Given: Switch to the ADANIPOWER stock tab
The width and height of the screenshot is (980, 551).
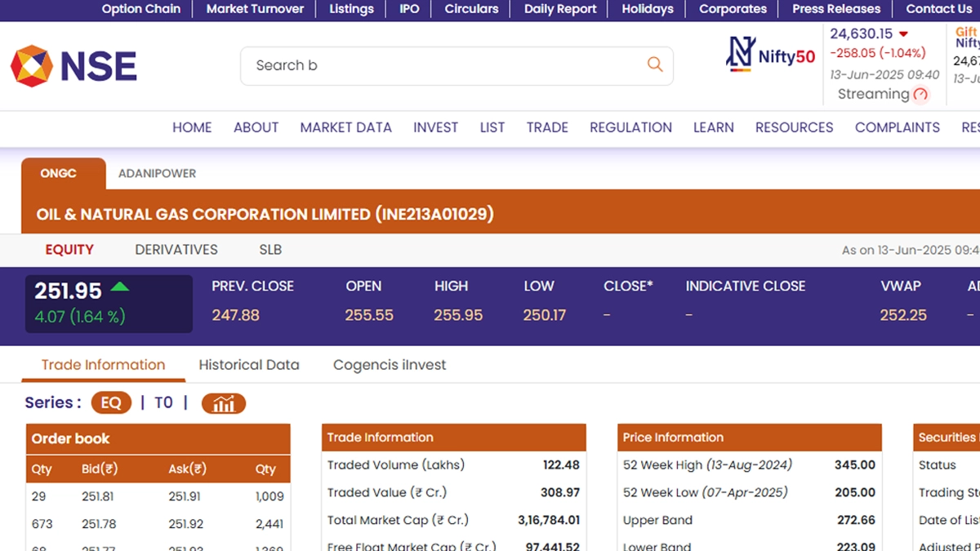Looking at the screenshot, I should [x=157, y=174].
